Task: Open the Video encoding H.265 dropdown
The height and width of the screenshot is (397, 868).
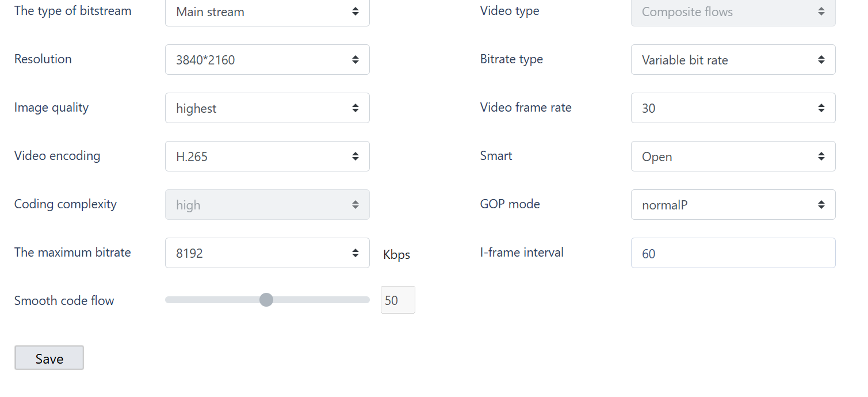Action: (267, 156)
